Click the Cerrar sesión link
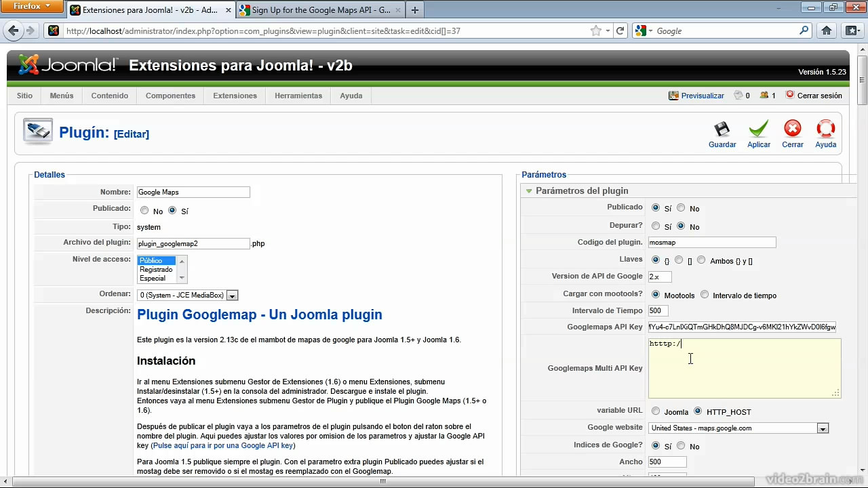The image size is (868, 488). pyautogui.click(x=819, y=96)
